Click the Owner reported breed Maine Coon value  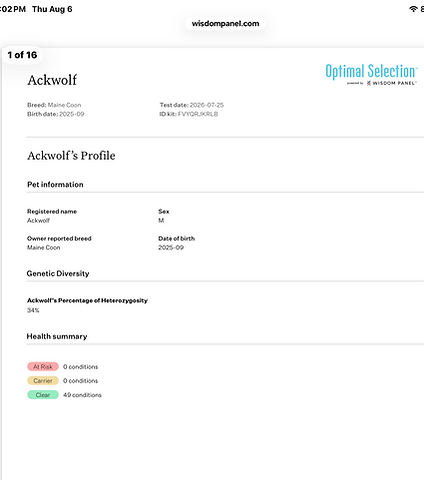coord(44,247)
